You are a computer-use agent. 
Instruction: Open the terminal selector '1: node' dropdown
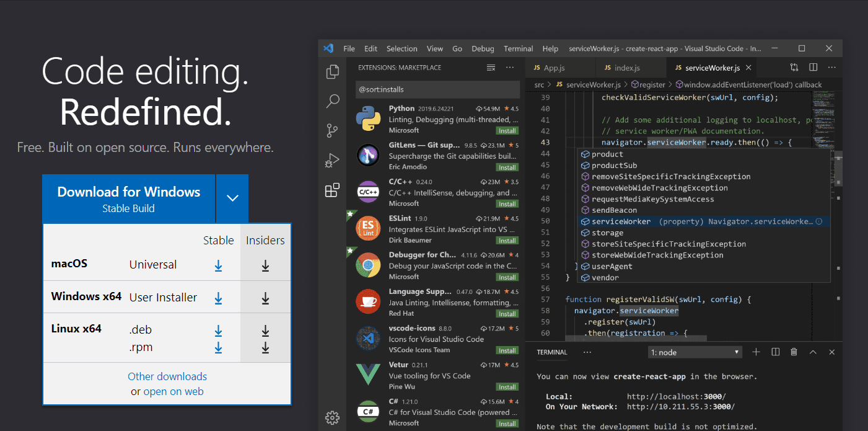[695, 352]
